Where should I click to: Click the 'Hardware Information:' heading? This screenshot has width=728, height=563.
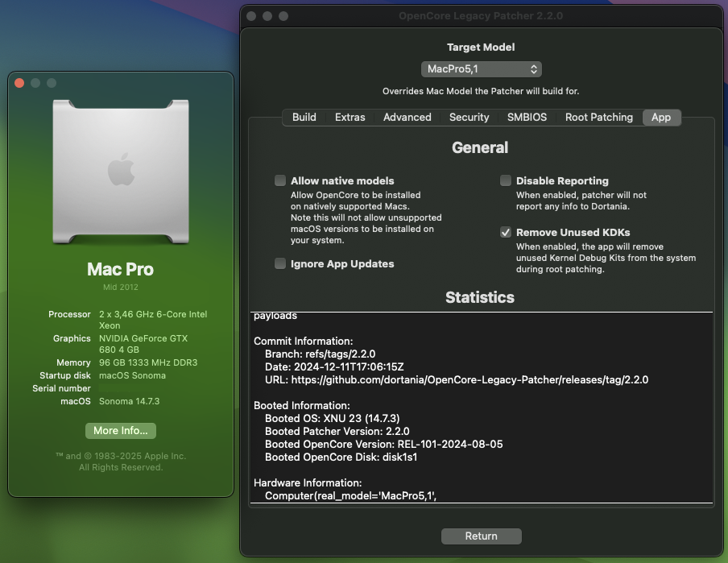(x=308, y=483)
